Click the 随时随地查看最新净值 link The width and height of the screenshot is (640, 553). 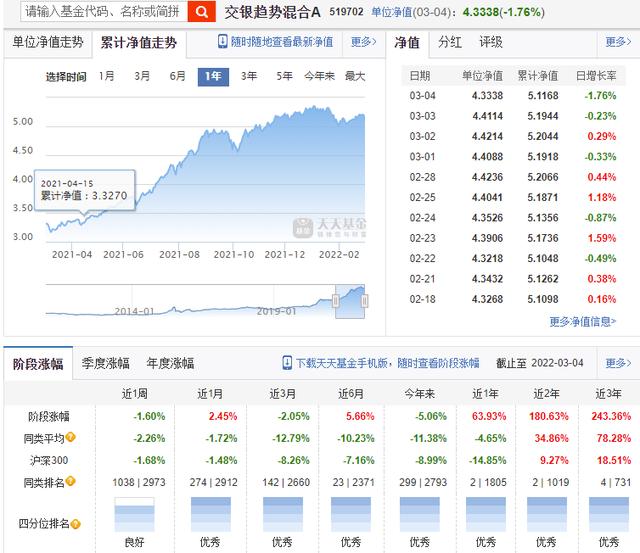282,42
